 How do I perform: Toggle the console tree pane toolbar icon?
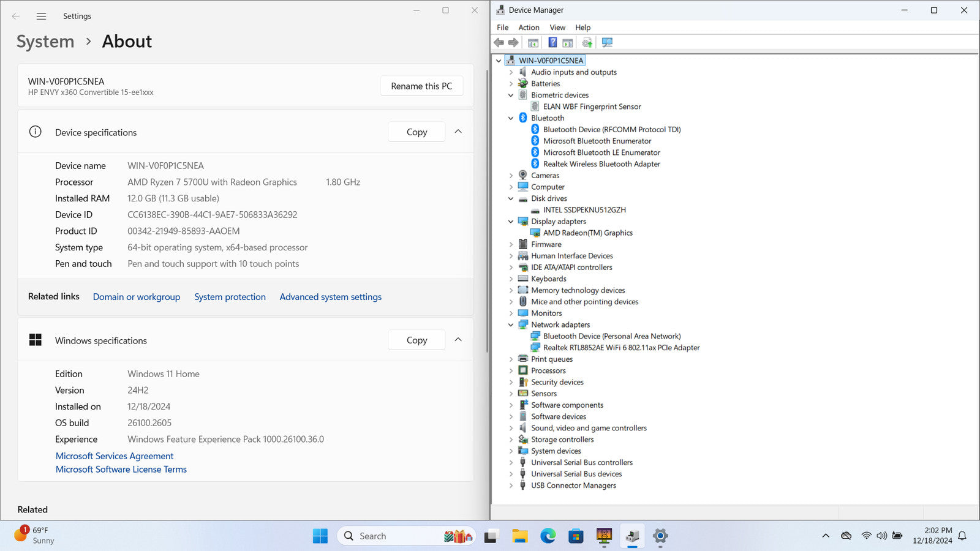(533, 42)
